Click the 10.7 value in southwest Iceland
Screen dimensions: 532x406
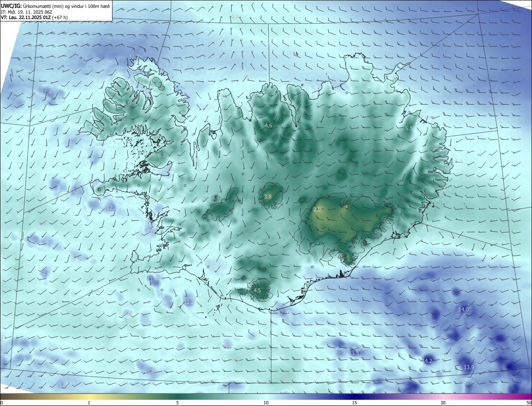pos(209,263)
